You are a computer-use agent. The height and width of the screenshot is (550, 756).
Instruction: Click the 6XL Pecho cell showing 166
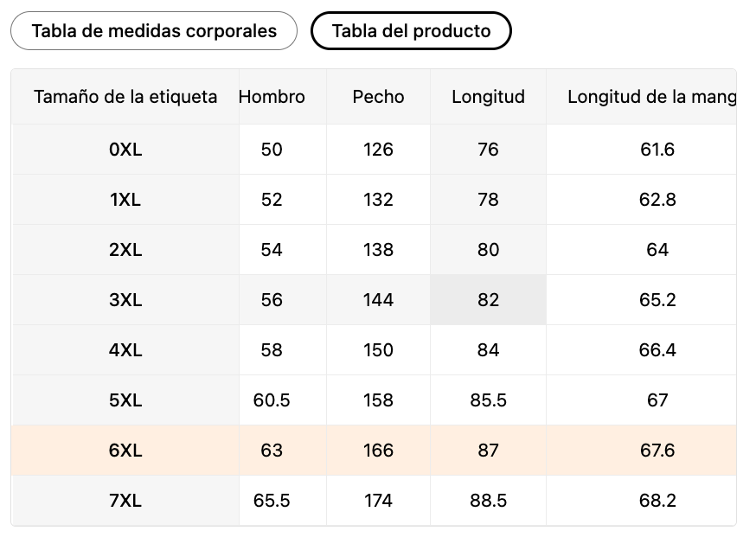(378, 451)
